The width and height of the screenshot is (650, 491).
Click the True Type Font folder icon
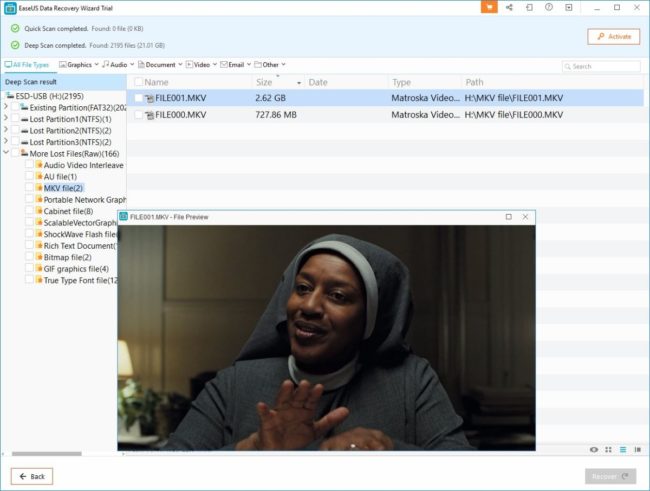point(39,280)
